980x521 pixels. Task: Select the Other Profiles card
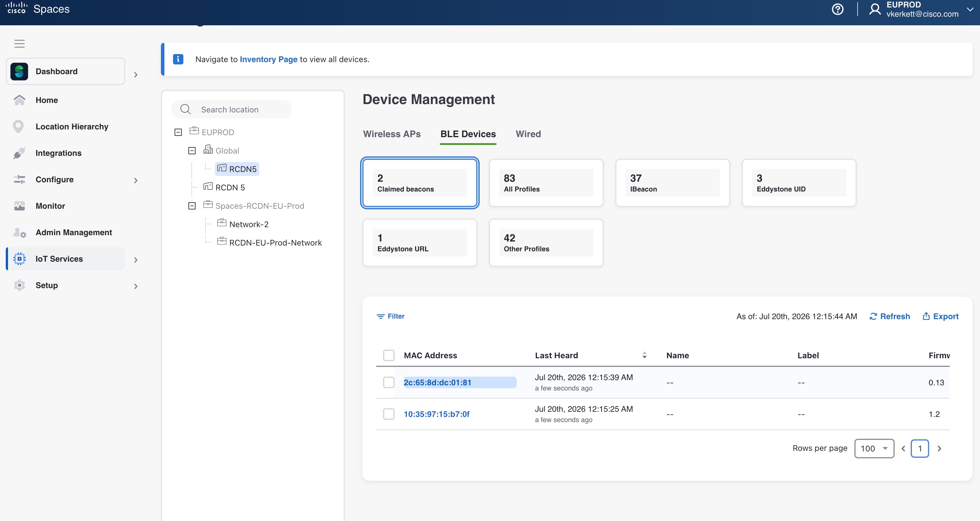[x=546, y=242]
